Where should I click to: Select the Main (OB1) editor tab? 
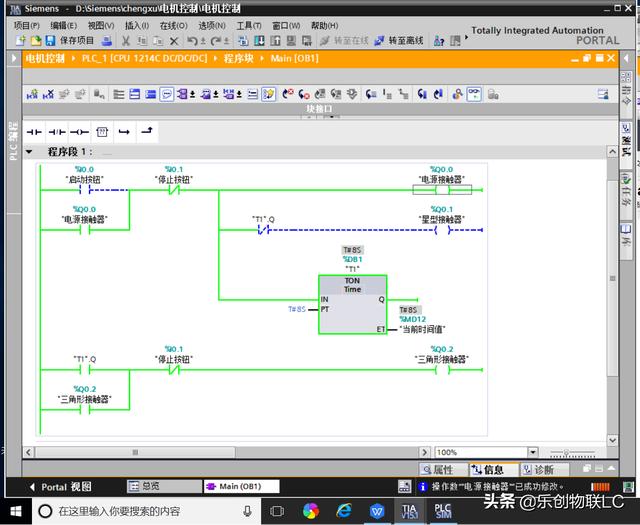point(241,486)
